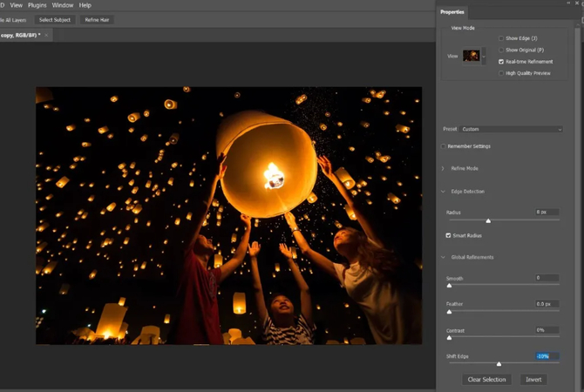
Task: Open the View menu
Action: pyautogui.click(x=16, y=5)
